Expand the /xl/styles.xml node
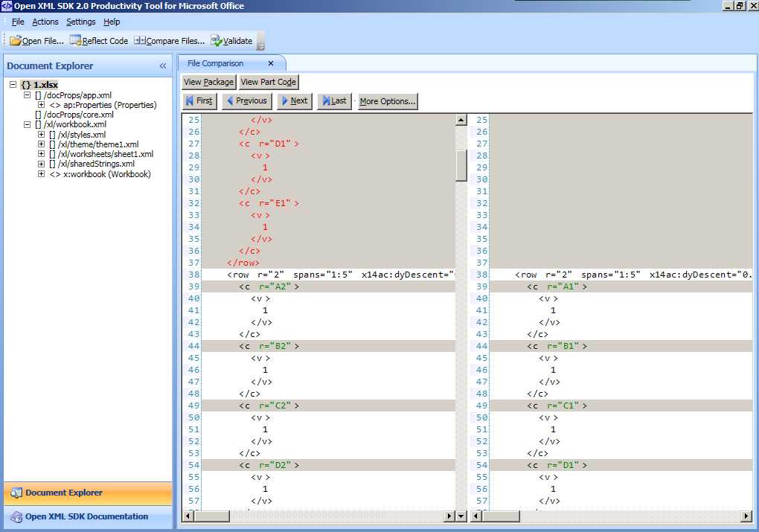The image size is (759, 532). [41, 135]
